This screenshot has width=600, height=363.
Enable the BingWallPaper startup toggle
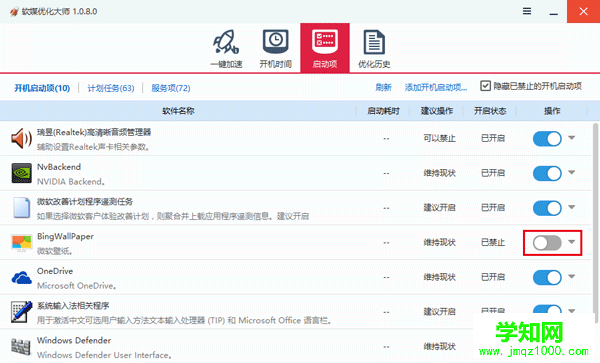(x=547, y=243)
